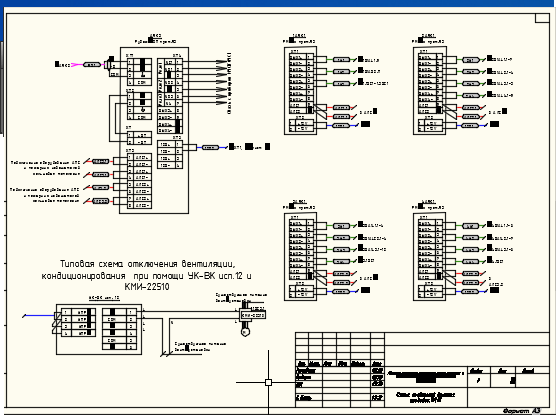Screen dimensions: 558x415
Task: Click the small corner box of the sheet frame
Action: (543, 18)
